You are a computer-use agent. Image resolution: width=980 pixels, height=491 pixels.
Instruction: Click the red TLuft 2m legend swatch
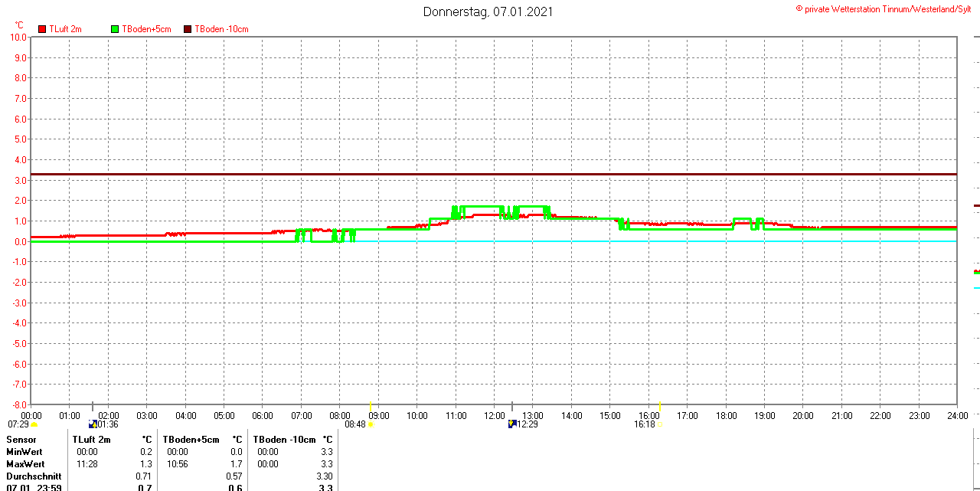(42, 29)
